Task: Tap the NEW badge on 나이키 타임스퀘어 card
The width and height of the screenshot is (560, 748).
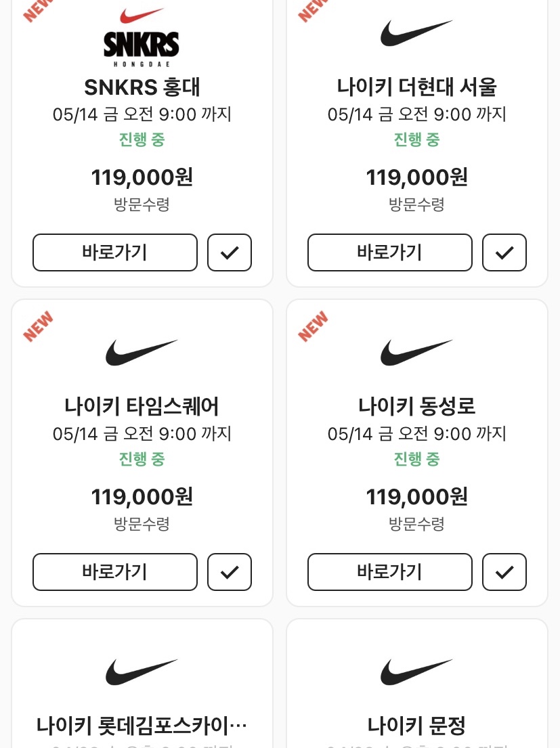Action: pos(38,326)
